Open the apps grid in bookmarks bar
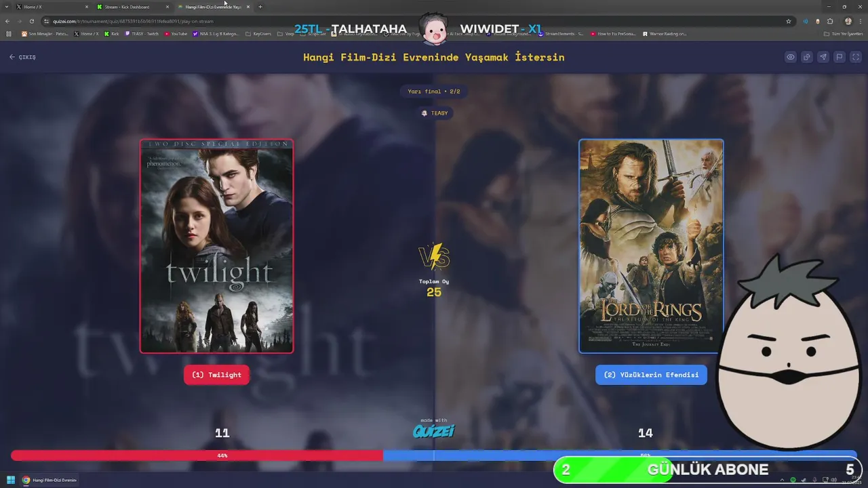This screenshot has width=868, height=488. pos(9,33)
